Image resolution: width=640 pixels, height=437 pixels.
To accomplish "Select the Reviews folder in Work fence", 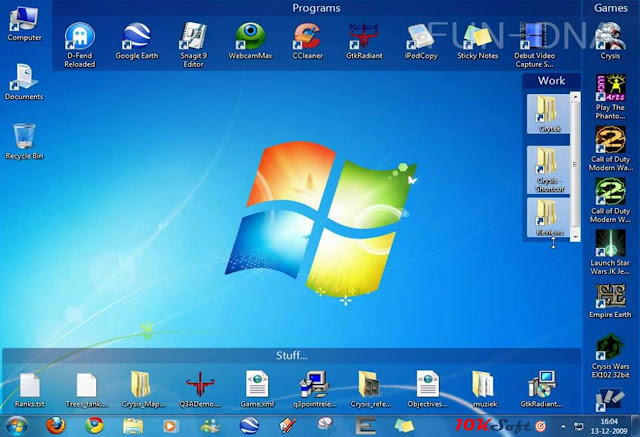I will 548,217.
